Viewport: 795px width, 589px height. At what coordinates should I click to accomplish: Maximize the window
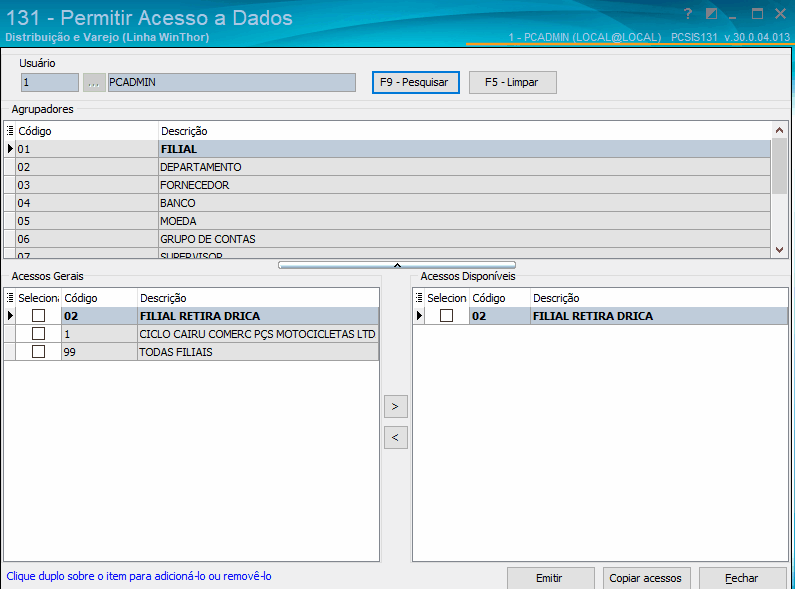pos(757,14)
